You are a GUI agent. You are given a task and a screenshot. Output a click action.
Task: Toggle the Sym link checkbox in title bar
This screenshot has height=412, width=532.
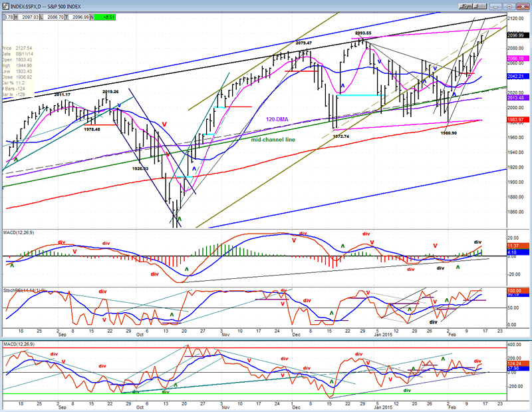(465, 7)
